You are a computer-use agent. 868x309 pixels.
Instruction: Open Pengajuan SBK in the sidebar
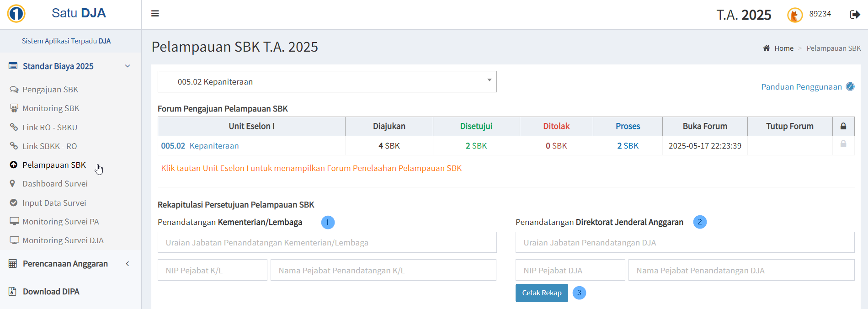tap(50, 90)
